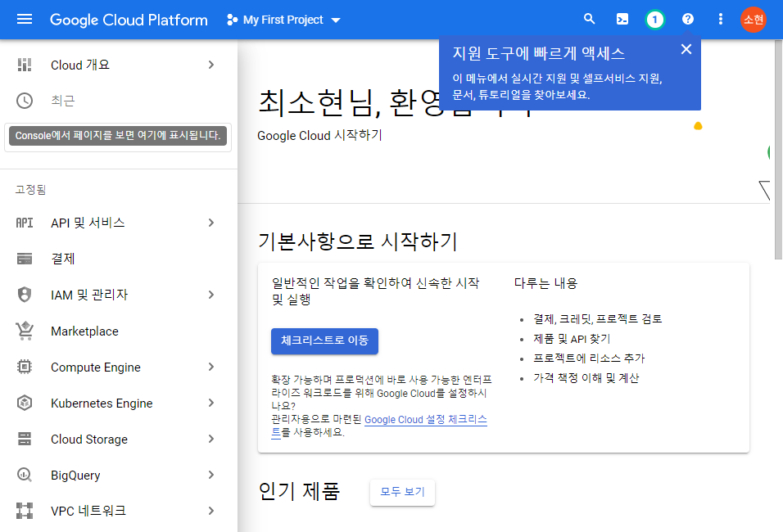Open the Google Cloud 설정 체크리스트 link
Image resolution: width=783 pixels, height=532 pixels.
coord(425,420)
